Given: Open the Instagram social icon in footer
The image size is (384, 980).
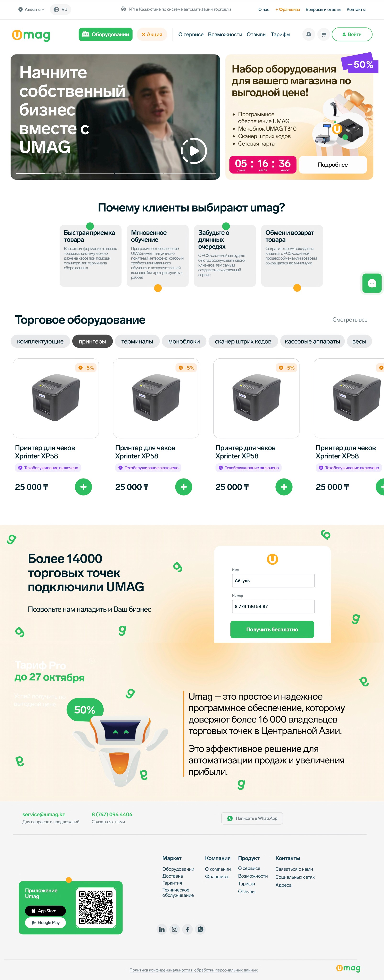Looking at the screenshot, I should [x=175, y=930].
